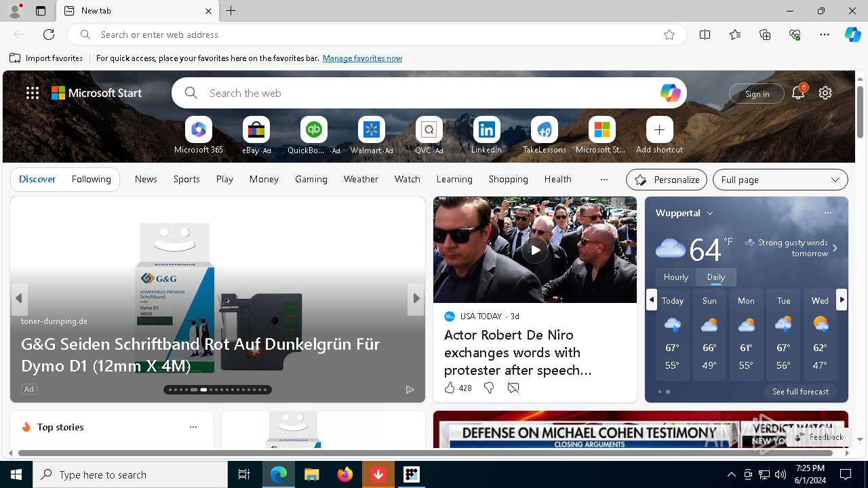Screen dimensions: 868x488
Task: Advance the weather forecast days to the right
Action: click(842, 300)
